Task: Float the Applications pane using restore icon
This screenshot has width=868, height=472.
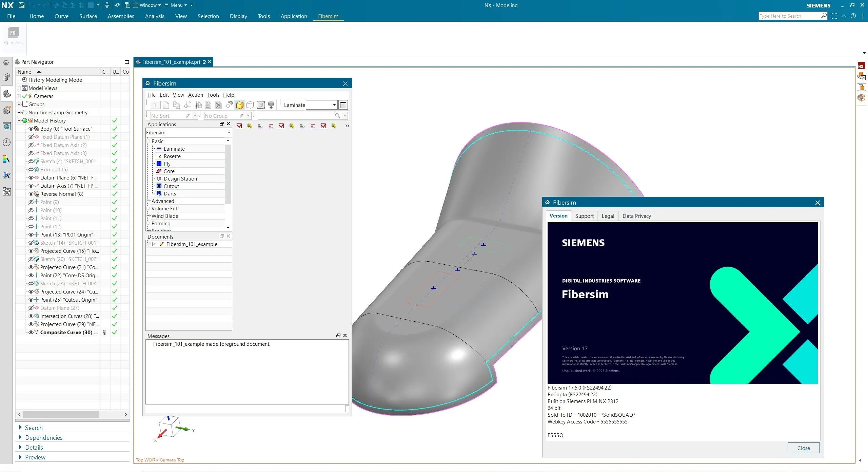Action: coord(222,124)
